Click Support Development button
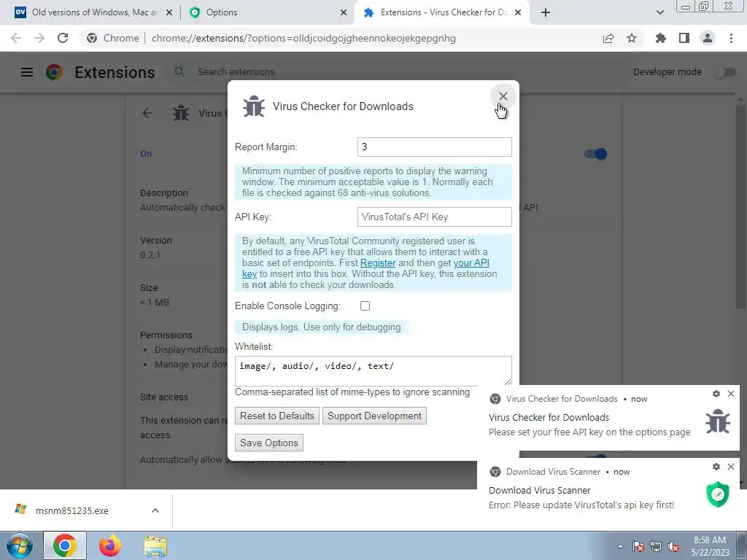 click(374, 416)
